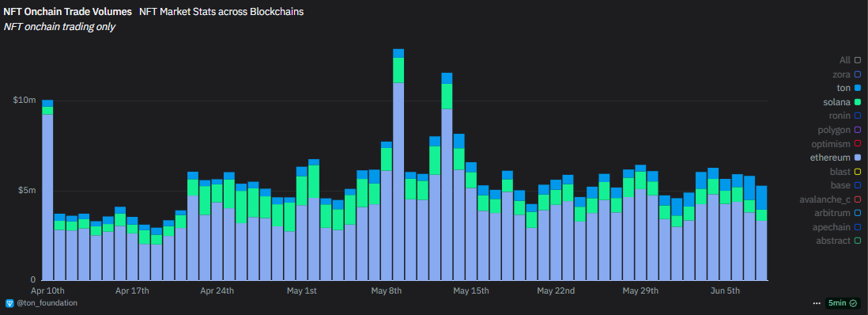Enable the polygon series in legend

pos(858,130)
